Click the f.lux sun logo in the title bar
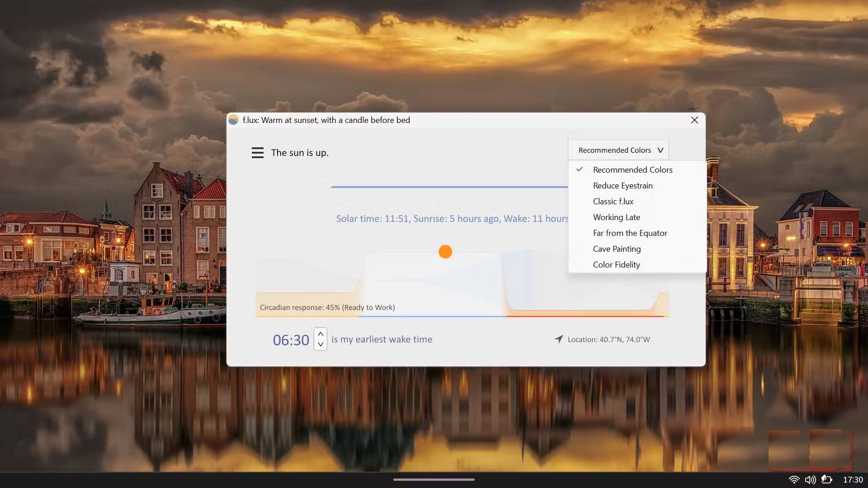The image size is (868, 488). [x=234, y=120]
